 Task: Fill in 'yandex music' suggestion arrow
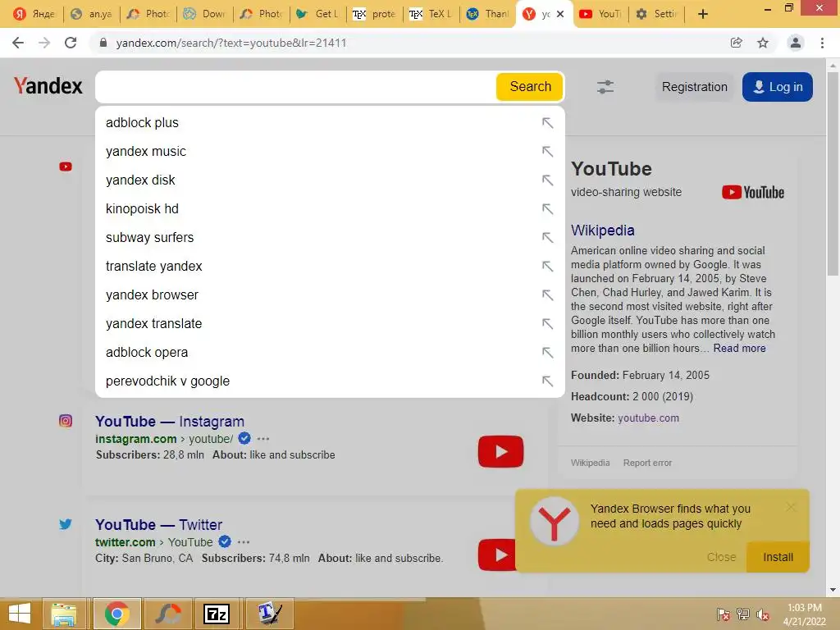[547, 152]
